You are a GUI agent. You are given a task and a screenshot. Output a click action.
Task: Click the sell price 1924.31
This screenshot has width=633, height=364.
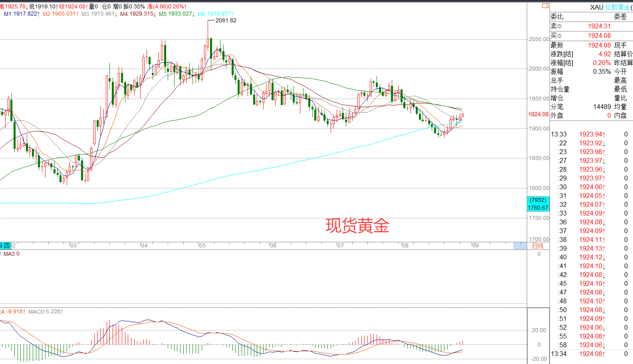pyautogui.click(x=599, y=26)
